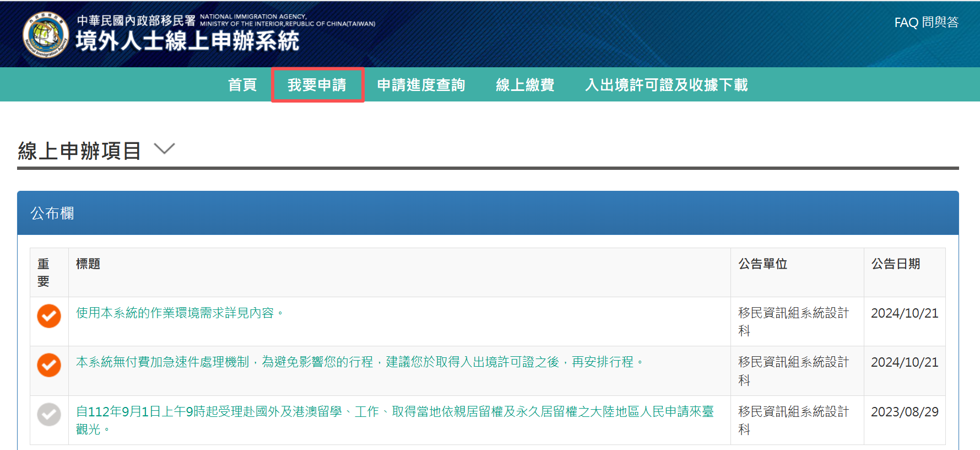Image resolution: width=980 pixels, height=450 pixels.
Task: Click the 公布欄 panel header
Action: [x=52, y=213]
